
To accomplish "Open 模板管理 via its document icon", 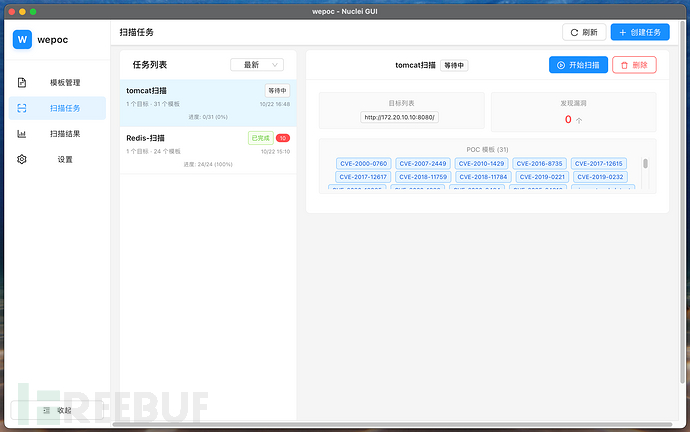I will tap(22, 82).
